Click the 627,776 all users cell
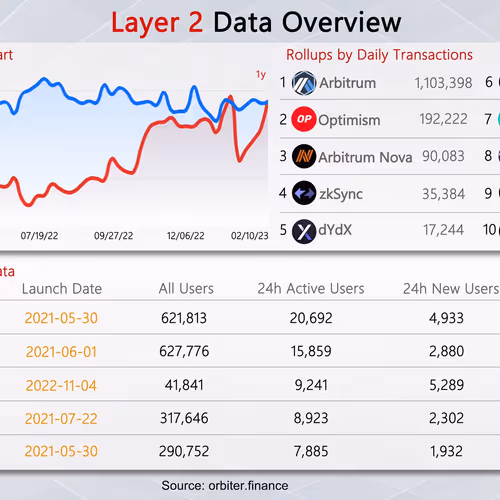Viewport: 500px width, 500px height. tap(184, 351)
